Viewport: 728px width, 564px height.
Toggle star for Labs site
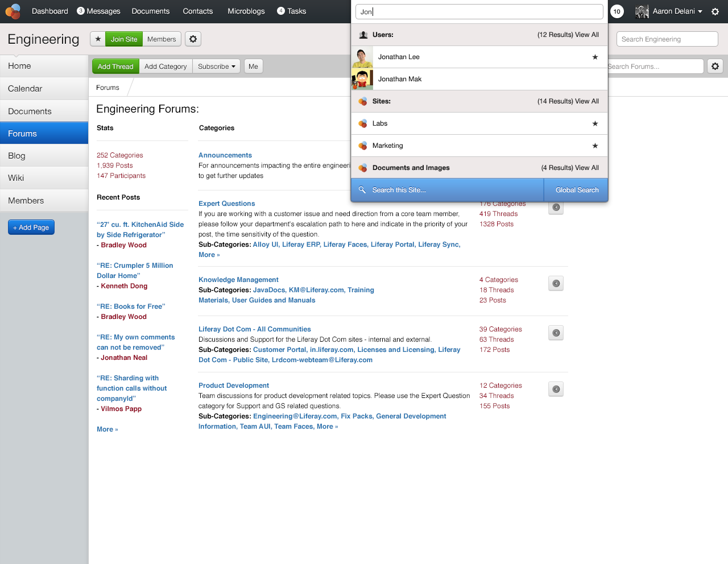595,123
